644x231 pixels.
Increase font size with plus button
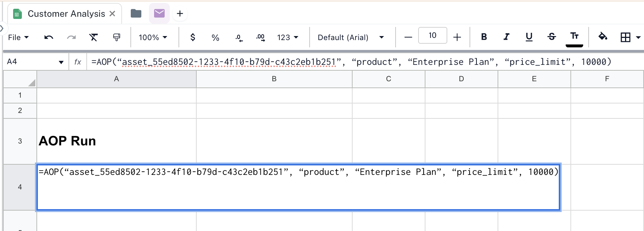point(457,37)
